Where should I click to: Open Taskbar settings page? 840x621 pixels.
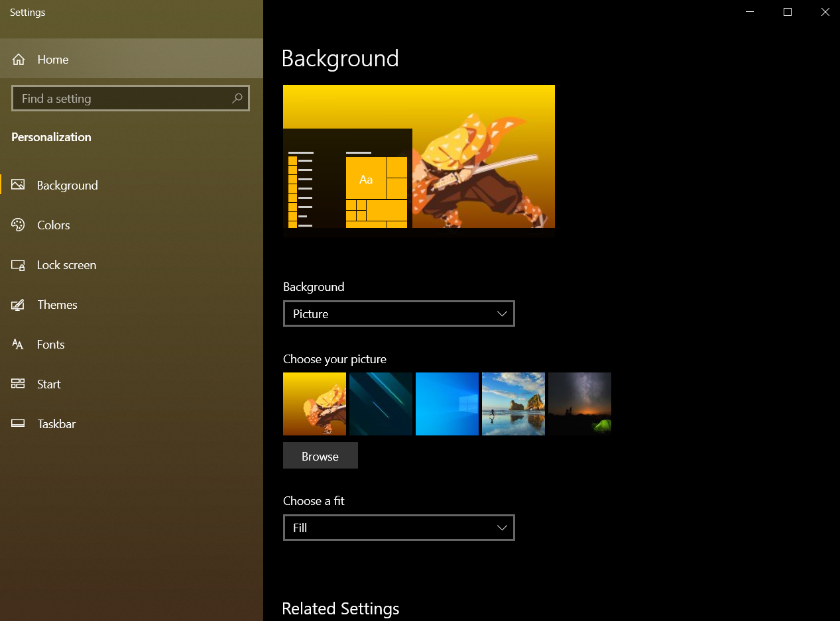coord(131,424)
